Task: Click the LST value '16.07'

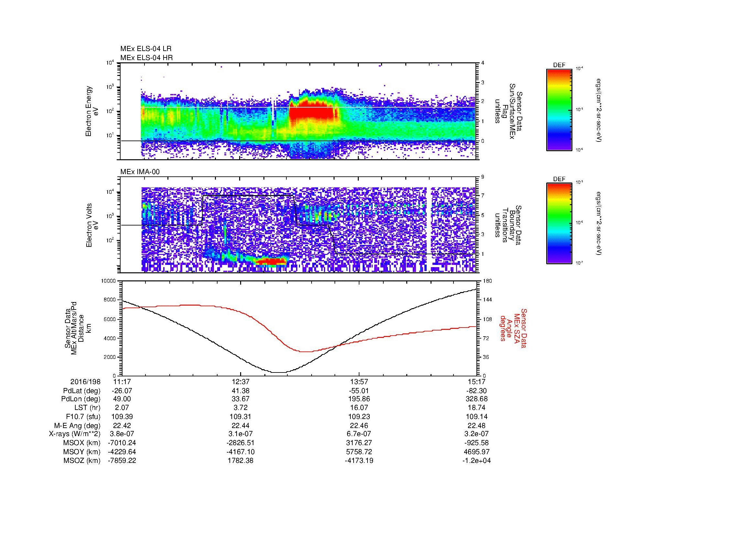Action: 359,408
